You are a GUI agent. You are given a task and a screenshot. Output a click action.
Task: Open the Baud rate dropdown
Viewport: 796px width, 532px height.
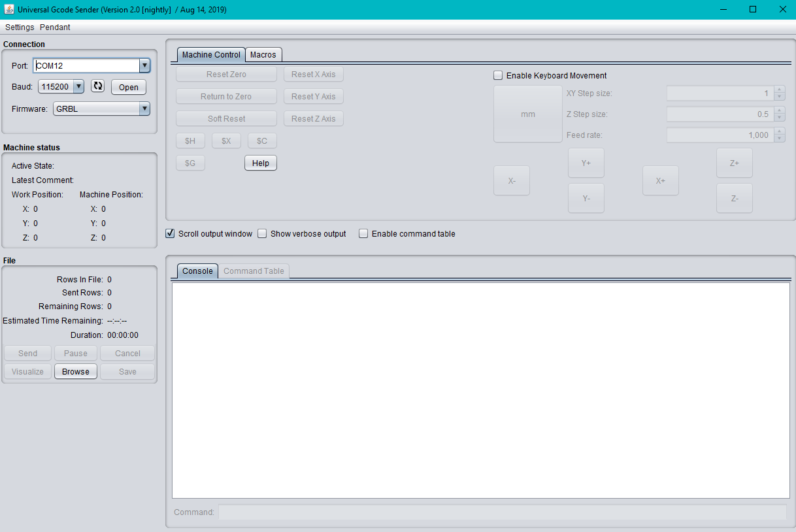tap(78, 86)
